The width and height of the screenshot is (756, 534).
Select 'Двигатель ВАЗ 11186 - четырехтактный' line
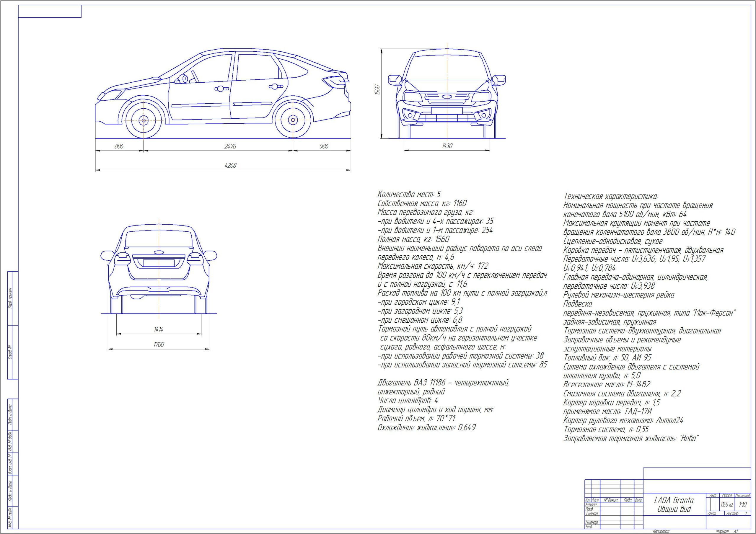click(443, 383)
